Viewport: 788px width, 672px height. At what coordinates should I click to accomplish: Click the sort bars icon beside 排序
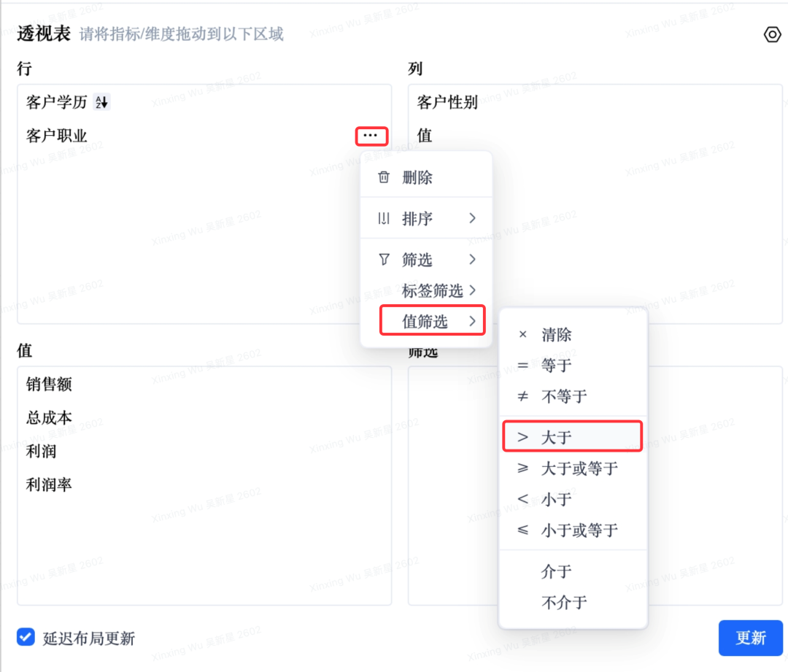tap(384, 219)
